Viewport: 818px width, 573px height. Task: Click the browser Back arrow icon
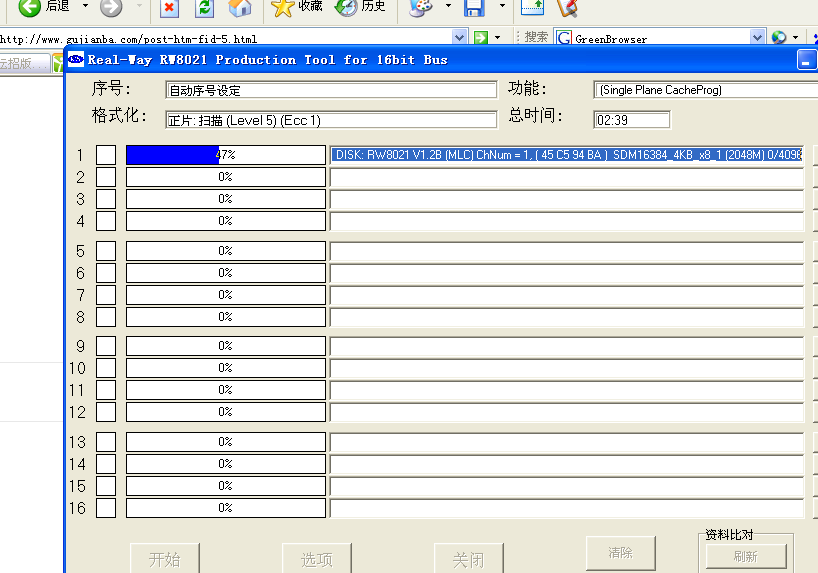(x=29, y=7)
